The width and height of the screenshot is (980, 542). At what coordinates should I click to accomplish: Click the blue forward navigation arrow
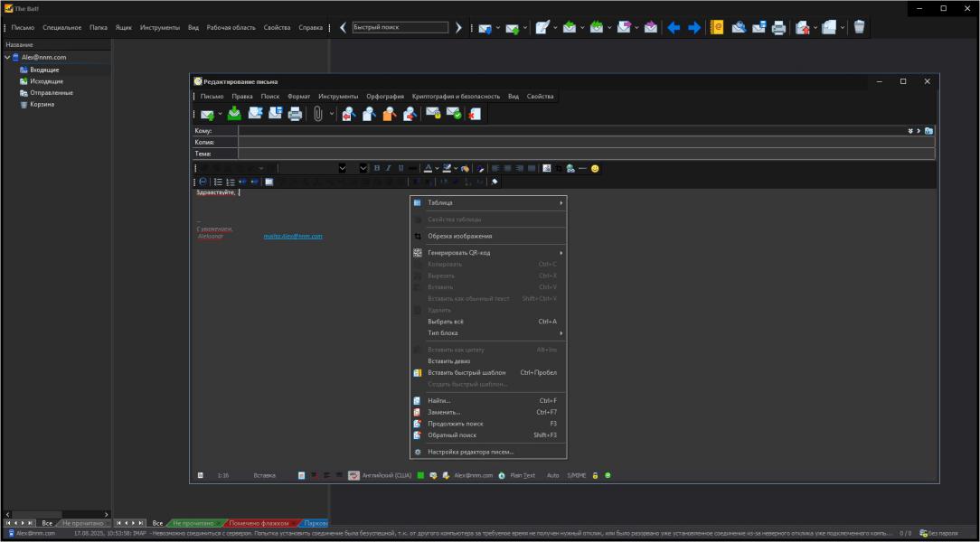694,28
